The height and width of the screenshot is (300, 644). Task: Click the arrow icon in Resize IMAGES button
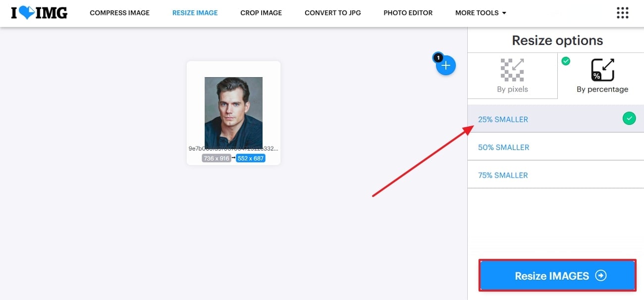coord(601,276)
